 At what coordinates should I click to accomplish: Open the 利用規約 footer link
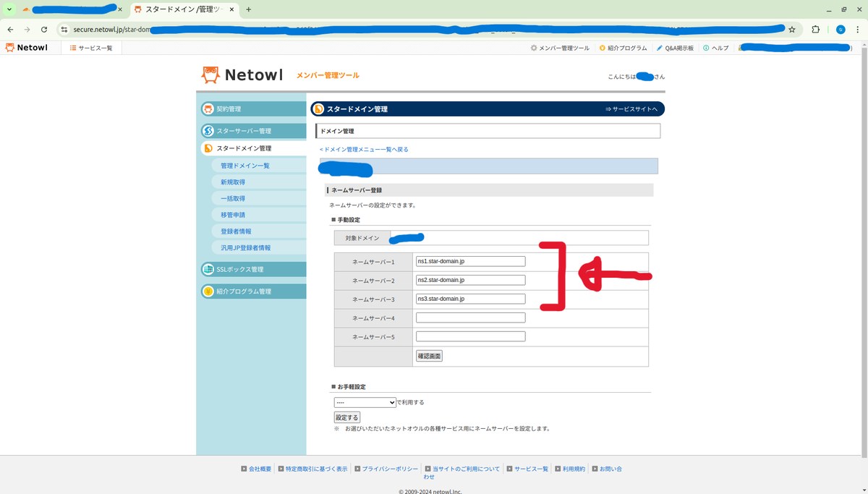click(x=574, y=469)
